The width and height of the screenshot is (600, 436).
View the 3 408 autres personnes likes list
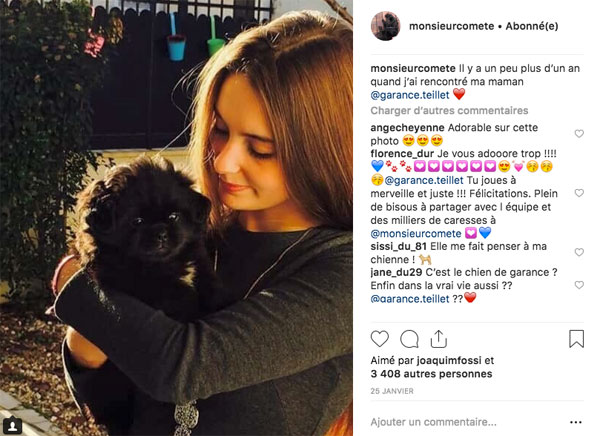pyautogui.click(x=431, y=374)
